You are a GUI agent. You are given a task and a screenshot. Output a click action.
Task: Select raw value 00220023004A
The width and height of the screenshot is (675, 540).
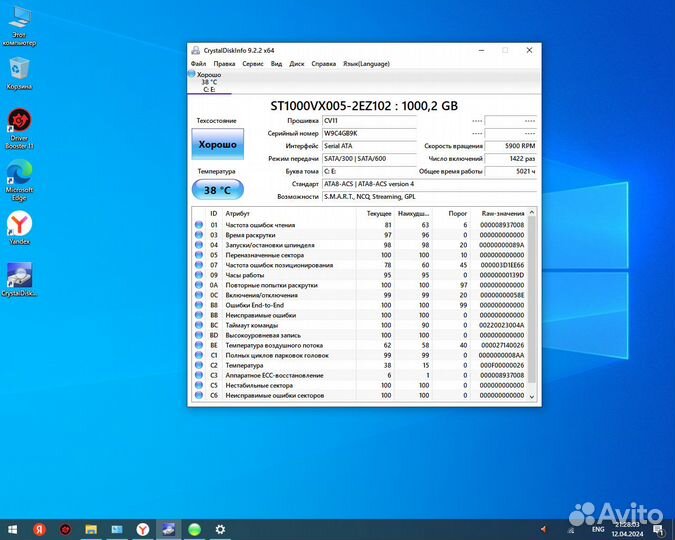coord(502,325)
